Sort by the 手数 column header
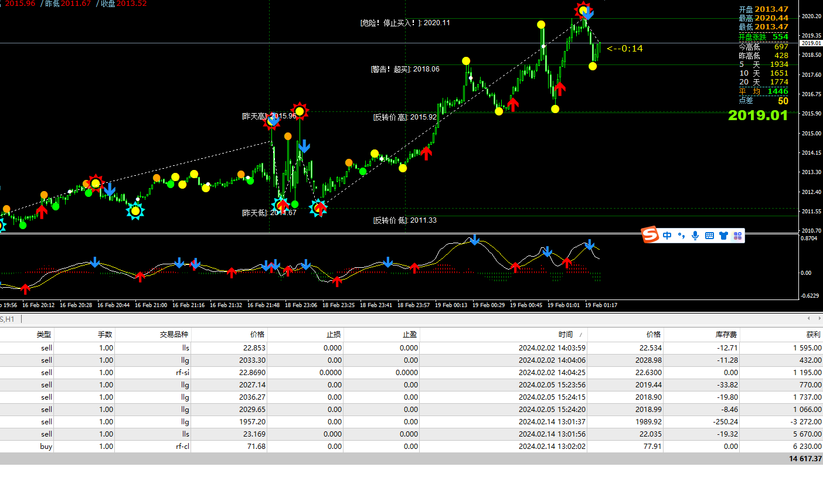 tap(105, 335)
